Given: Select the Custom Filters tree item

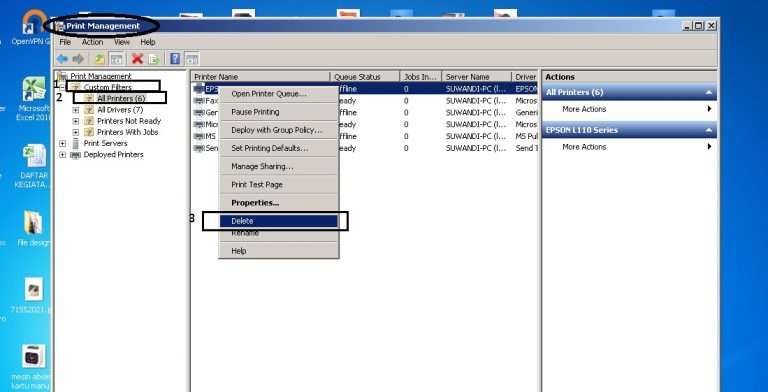Looking at the screenshot, I should pyautogui.click(x=107, y=87).
